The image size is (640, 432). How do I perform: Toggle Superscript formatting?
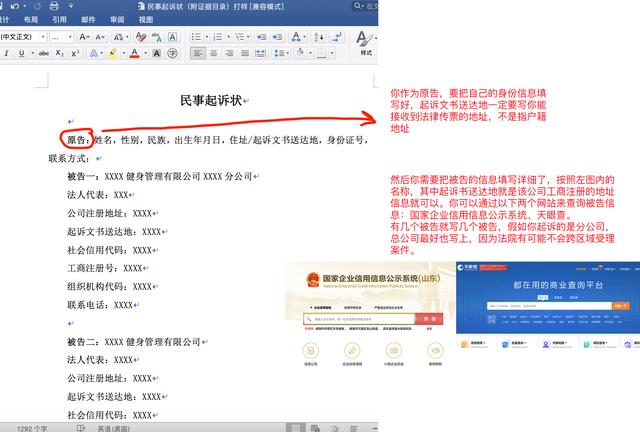[x=75, y=53]
